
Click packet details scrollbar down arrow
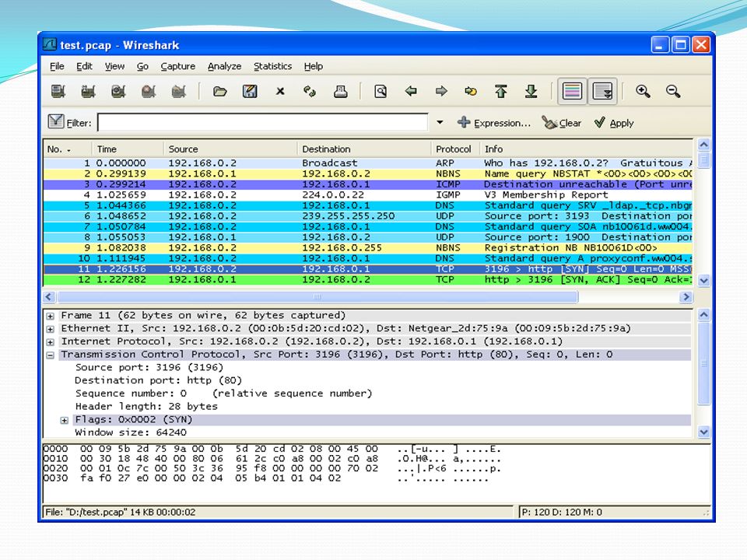pos(703,432)
